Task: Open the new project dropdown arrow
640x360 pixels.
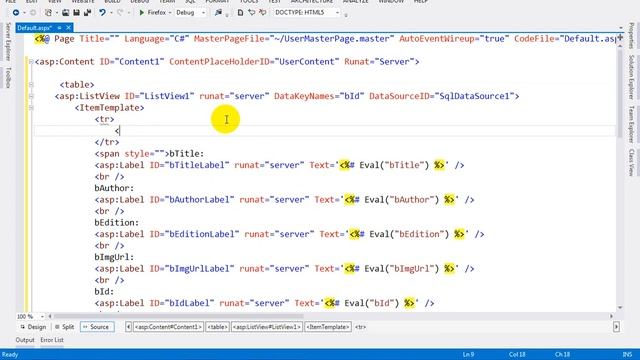Action: pos(56,13)
